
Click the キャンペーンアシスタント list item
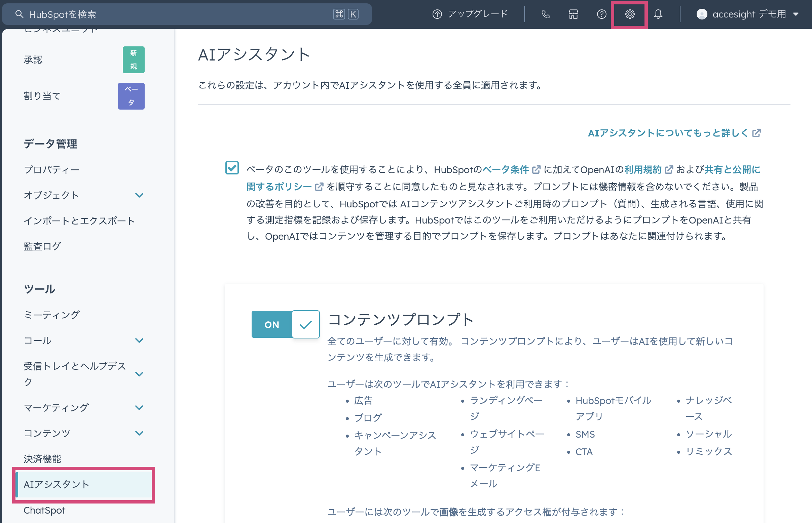coord(395,443)
